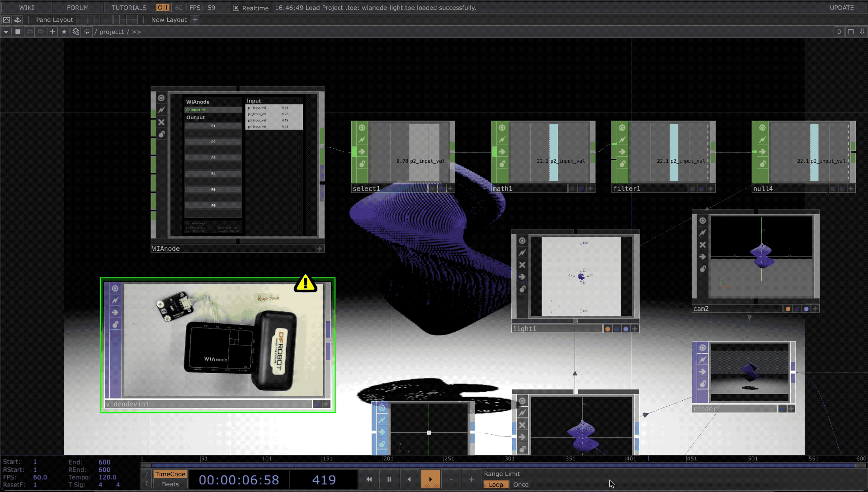The width and height of the screenshot is (868, 492).
Task: Jump to start of timeline
Action: [368, 479]
